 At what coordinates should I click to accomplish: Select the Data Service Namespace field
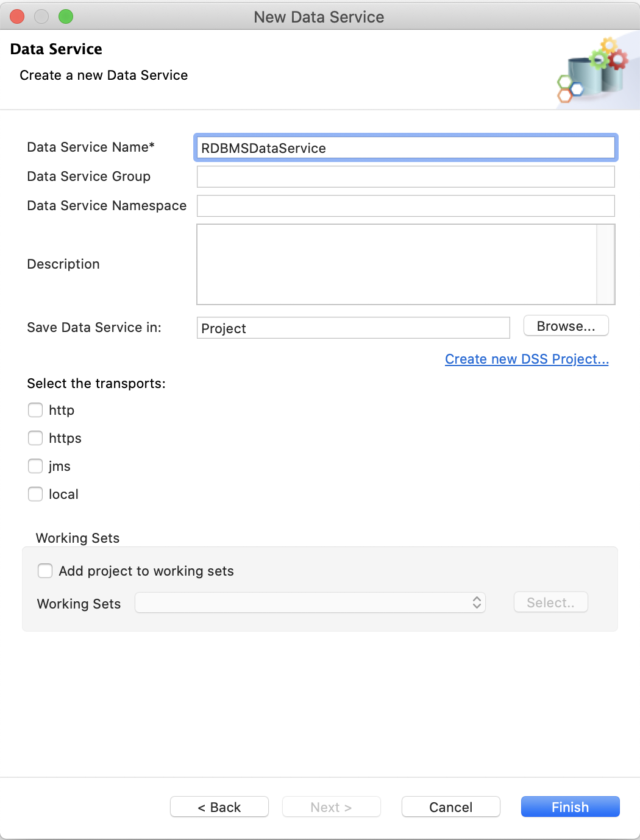(406, 206)
